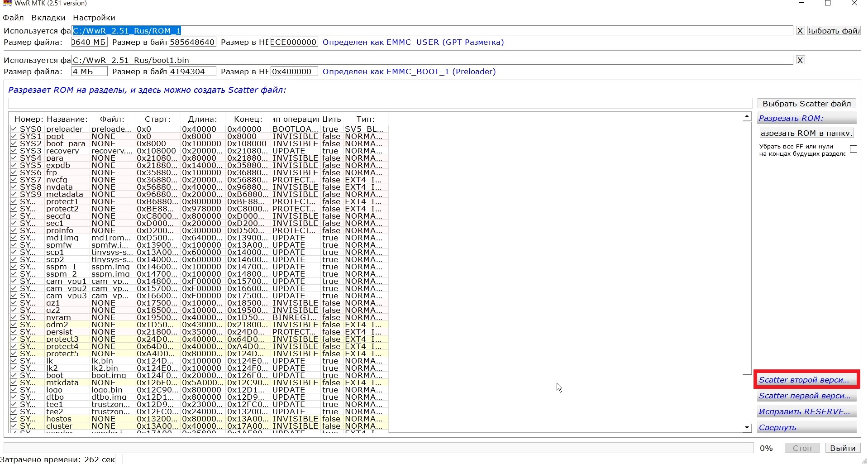Click Разрезать ROM в папку button
The image size is (868, 464).
click(806, 133)
